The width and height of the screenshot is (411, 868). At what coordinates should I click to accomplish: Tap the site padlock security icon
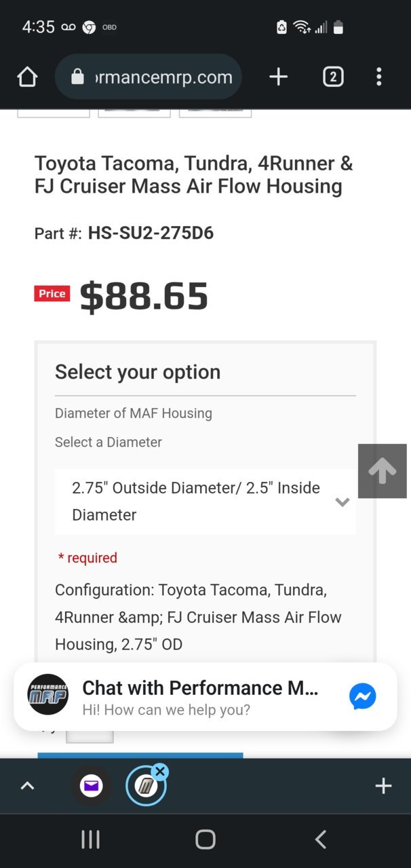(x=78, y=77)
